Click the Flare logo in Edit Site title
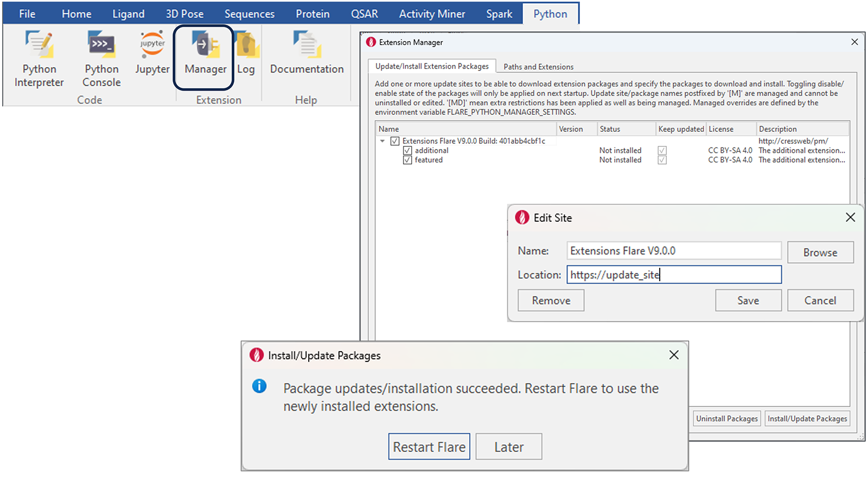868x478 pixels. point(522,217)
